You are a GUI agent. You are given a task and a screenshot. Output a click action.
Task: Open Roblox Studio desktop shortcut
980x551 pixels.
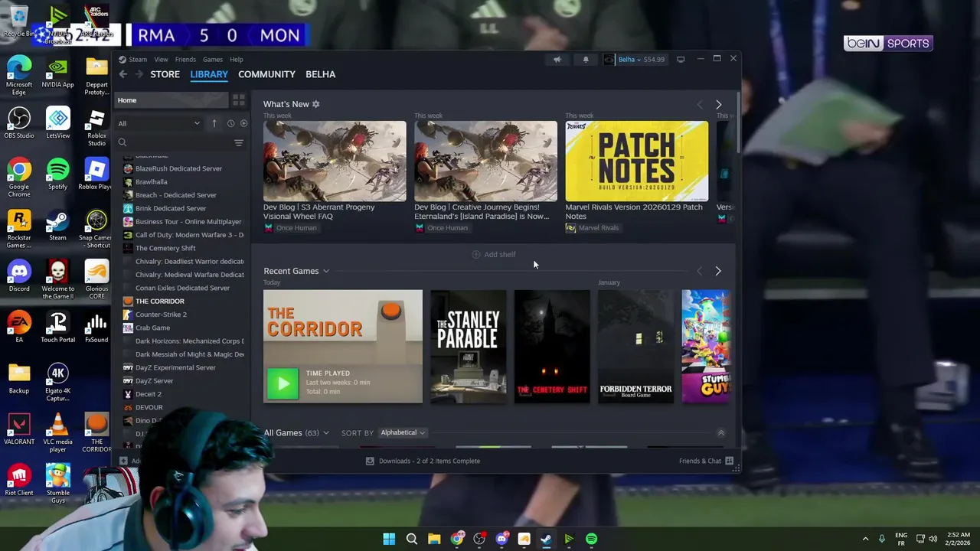pos(96,127)
